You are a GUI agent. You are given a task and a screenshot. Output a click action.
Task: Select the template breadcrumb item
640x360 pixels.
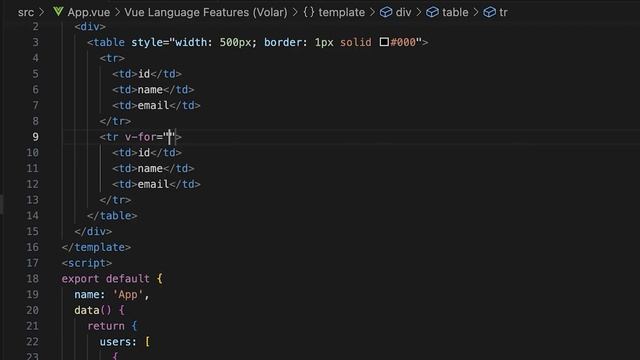(x=342, y=12)
